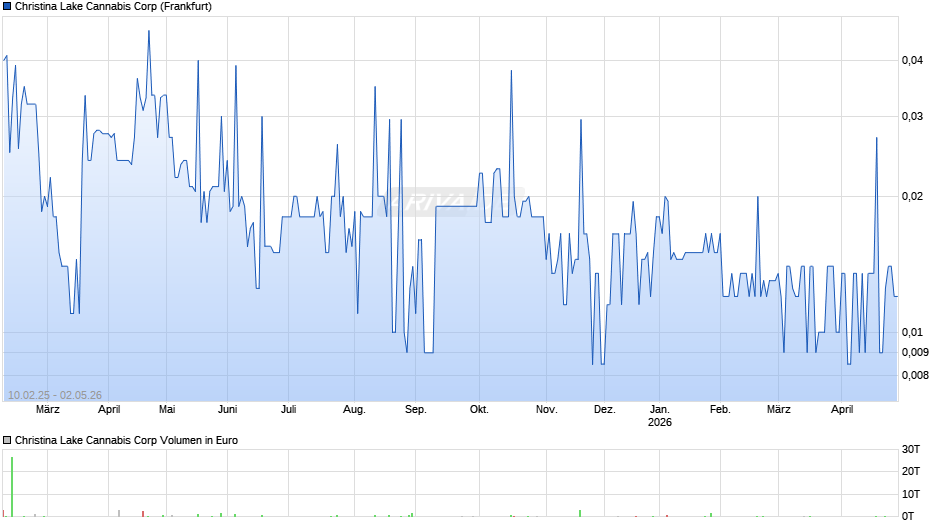Click the 'Okt.' month label

tap(479, 410)
